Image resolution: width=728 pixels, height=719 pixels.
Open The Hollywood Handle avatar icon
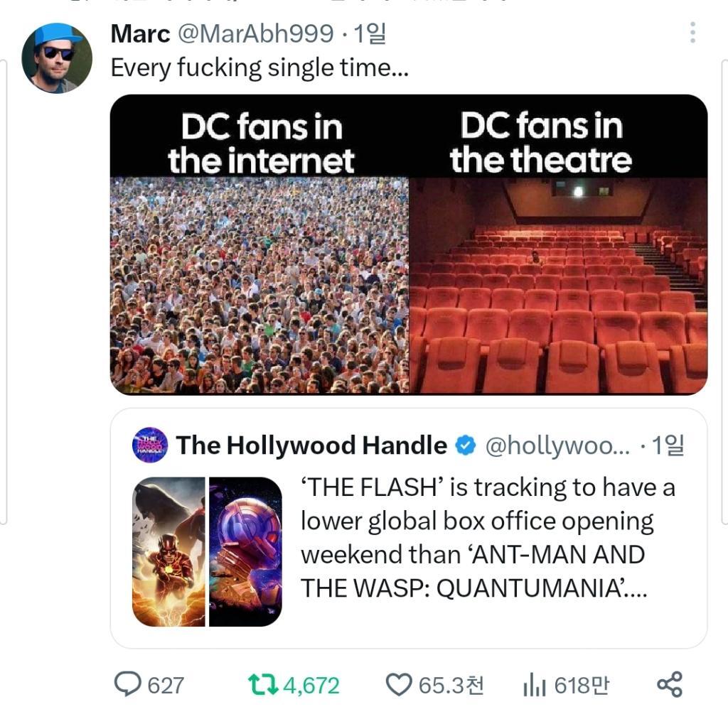[150, 445]
